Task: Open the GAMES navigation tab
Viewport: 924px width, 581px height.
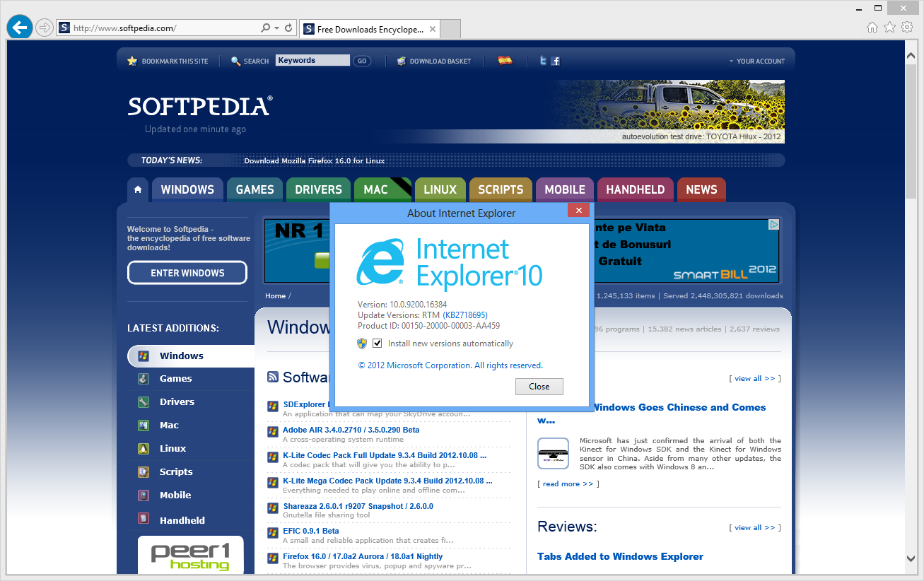Action: [255, 189]
